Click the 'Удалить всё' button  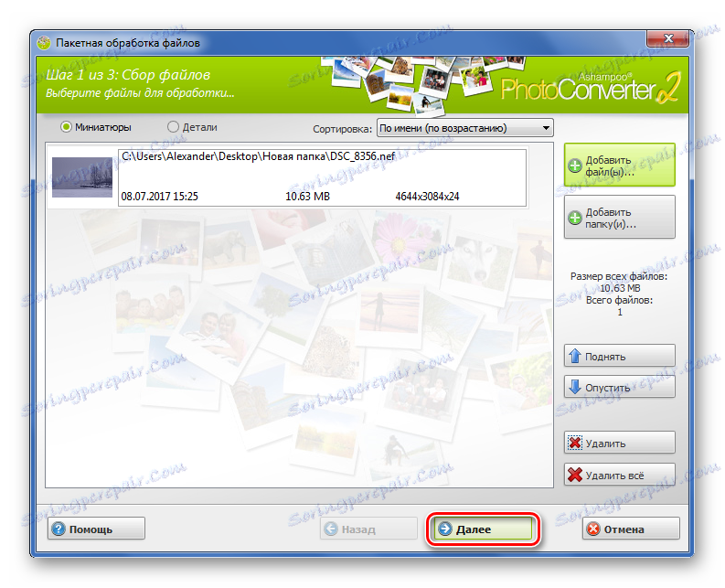coord(619,475)
